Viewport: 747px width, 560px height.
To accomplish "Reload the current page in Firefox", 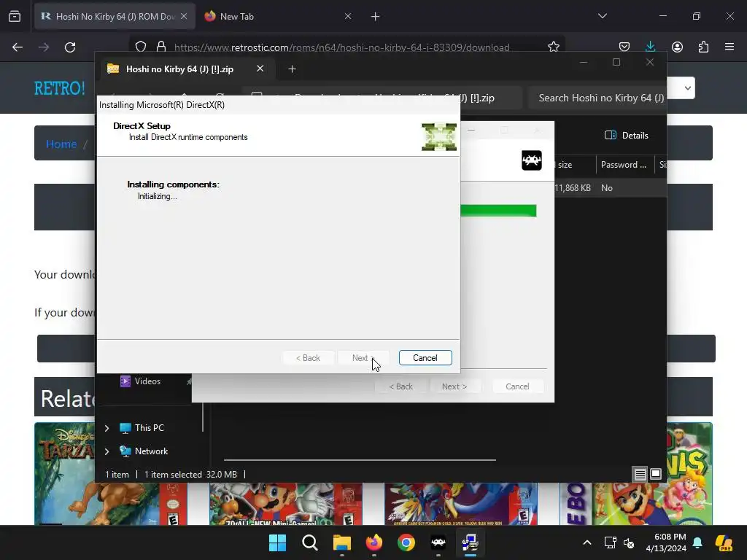I will pos(70,47).
